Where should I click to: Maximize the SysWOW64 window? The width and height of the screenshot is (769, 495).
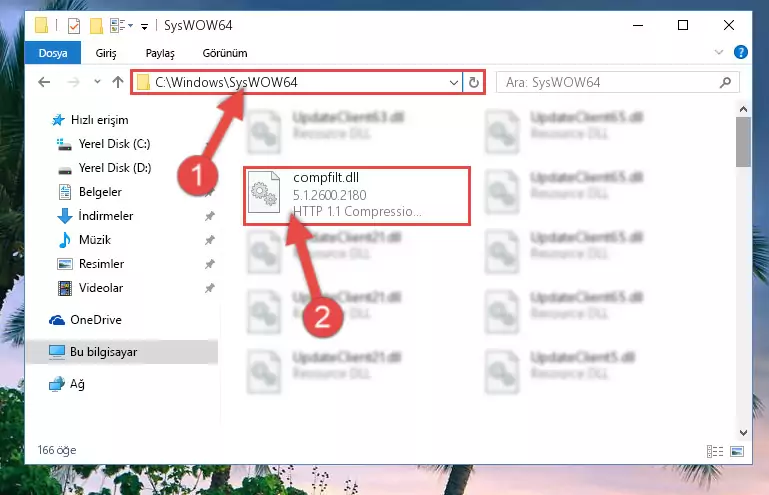683,26
